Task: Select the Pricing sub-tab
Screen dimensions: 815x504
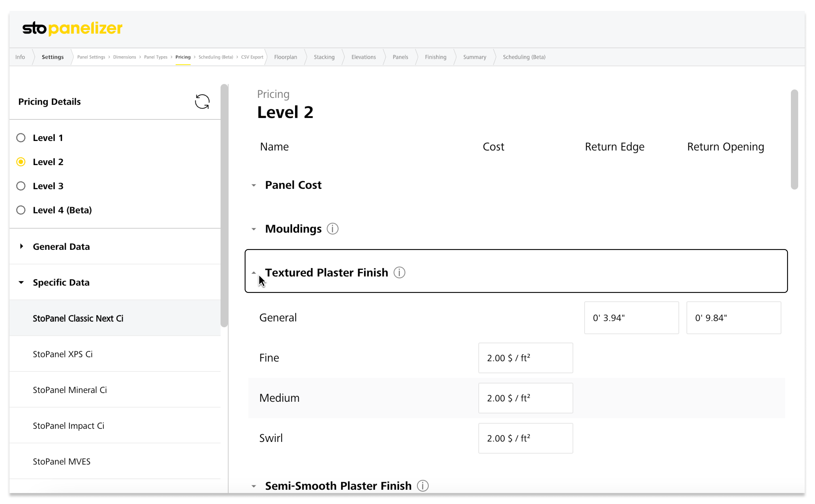Action: [x=183, y=57]
